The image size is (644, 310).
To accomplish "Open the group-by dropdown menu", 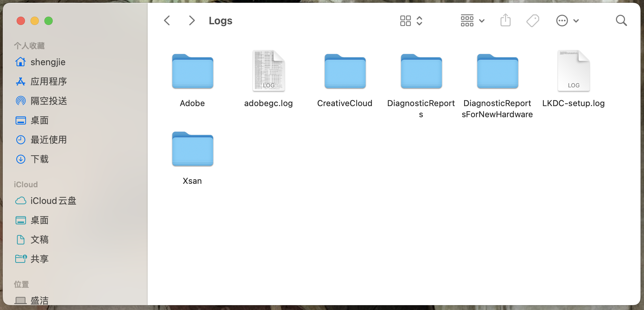I will pyautogui.click(x=472, y=21).
